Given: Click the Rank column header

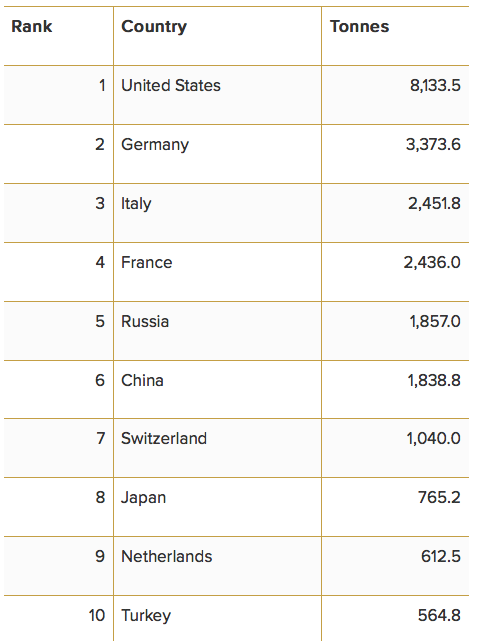Looking at the screenshot, I should tap(32, 27).
